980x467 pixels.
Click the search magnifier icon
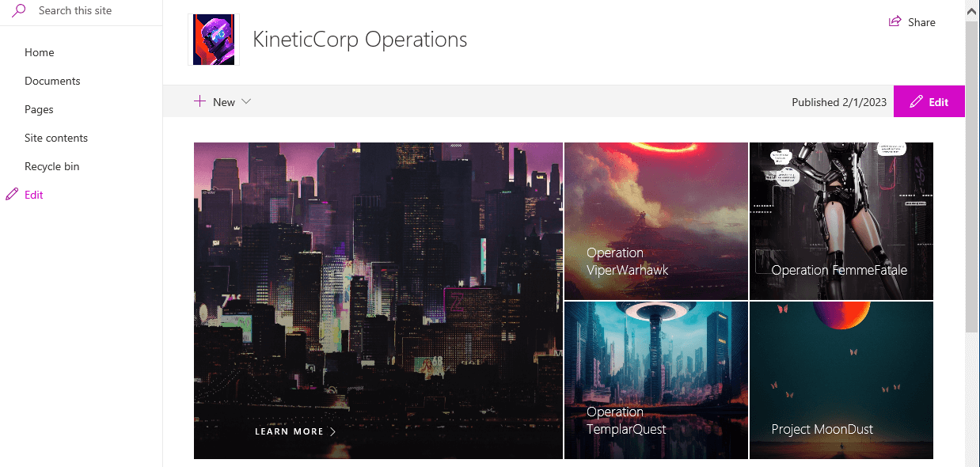click(18, 10)
